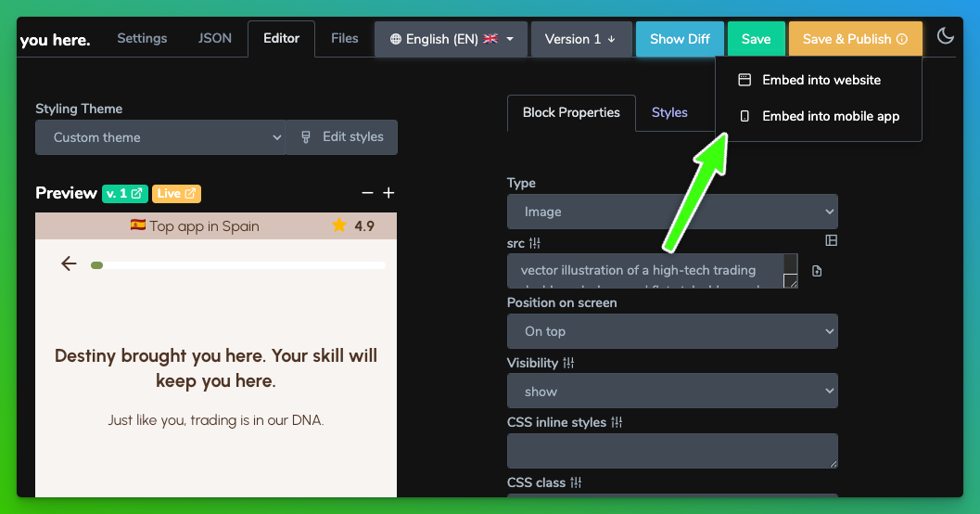Choose Embed into website menu item
980x514 pixels.
819,80
